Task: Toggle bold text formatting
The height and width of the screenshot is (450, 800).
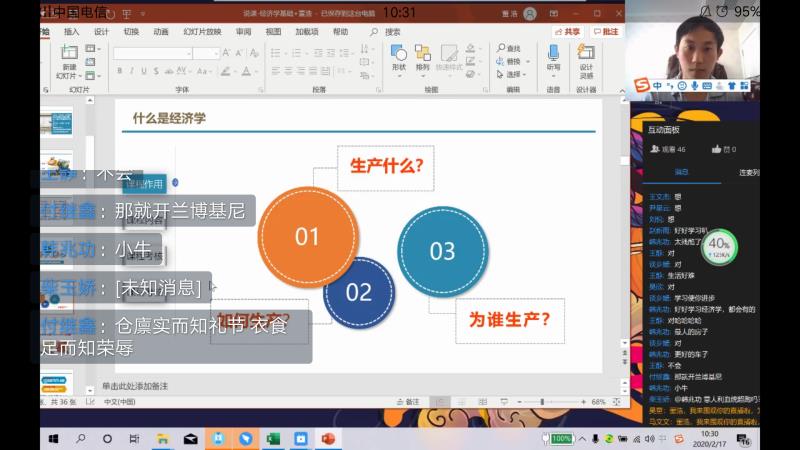Action: (119, 71)
